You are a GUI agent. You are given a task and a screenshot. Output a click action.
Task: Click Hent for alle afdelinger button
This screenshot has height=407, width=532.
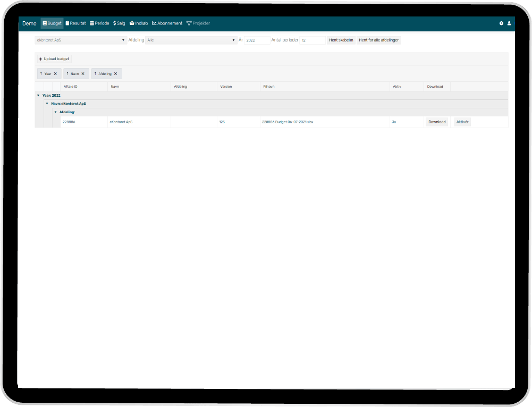pyautogui.click(x=378, y=40)
